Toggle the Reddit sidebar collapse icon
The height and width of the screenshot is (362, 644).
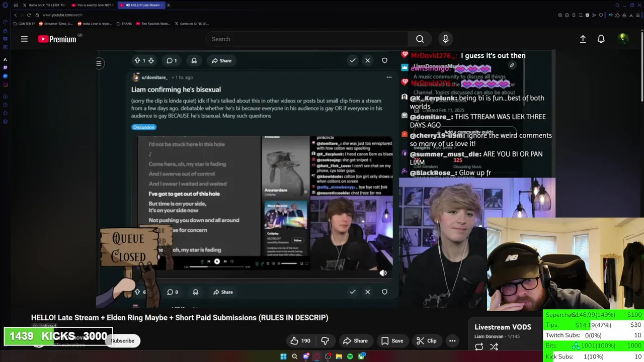coord(99,63)
